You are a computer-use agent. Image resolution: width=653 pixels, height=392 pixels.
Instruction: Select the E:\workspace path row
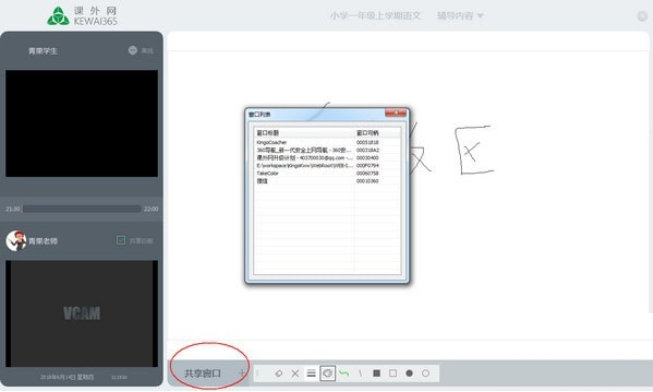coord(327,165)
